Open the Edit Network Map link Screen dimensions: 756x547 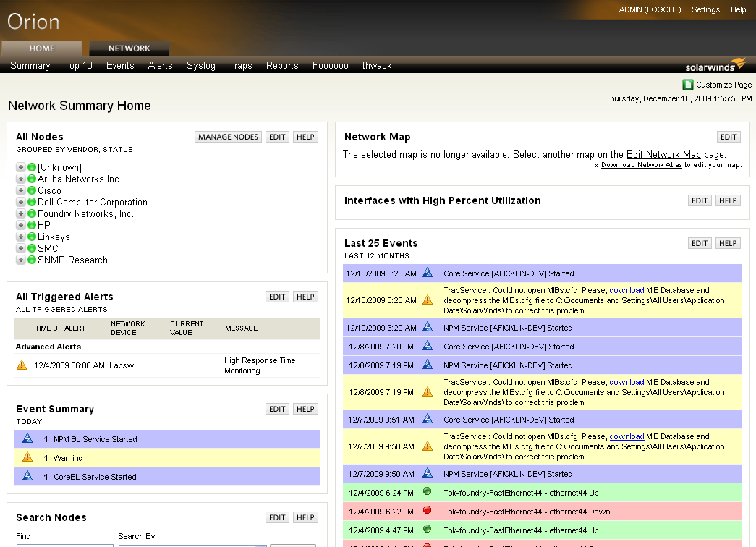point(663,154)
